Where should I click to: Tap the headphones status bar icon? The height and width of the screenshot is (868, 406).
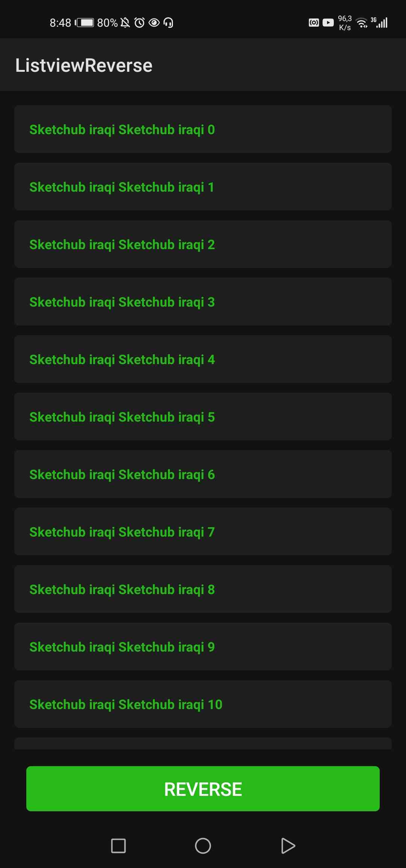click(x=168, y=23)
